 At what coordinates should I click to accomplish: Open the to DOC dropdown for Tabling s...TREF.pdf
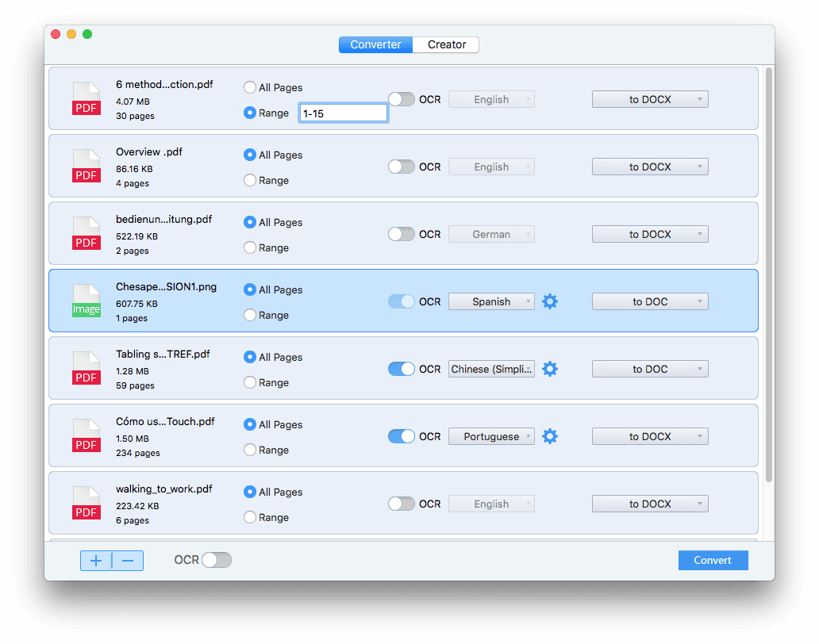pos(650,369)
